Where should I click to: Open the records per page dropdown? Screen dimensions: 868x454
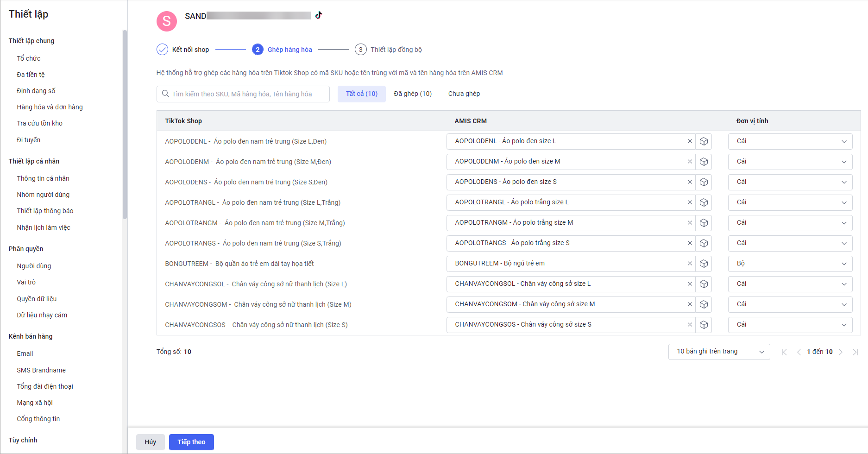[719, 352]
